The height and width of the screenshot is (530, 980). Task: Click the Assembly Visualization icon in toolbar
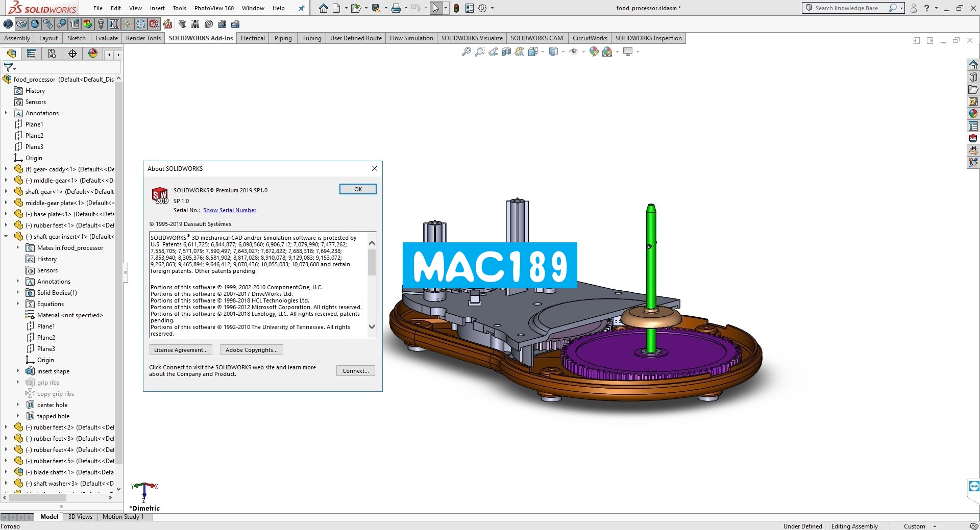[87, 24]
